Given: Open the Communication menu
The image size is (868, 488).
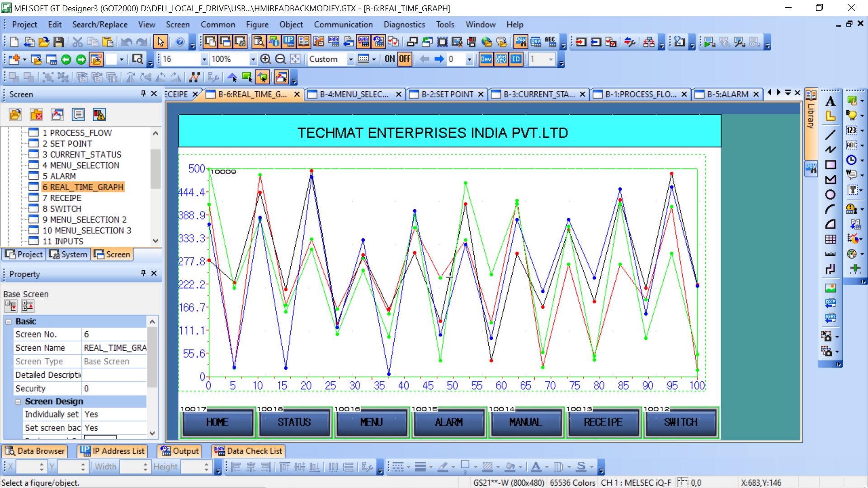Looking at the screenshot, I should [343, 24].
